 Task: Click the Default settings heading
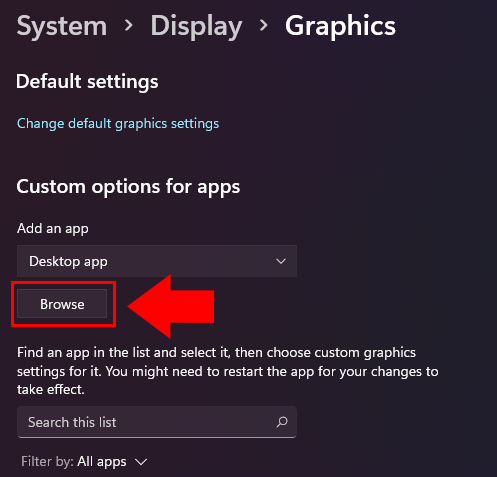[x=87, y=82]
